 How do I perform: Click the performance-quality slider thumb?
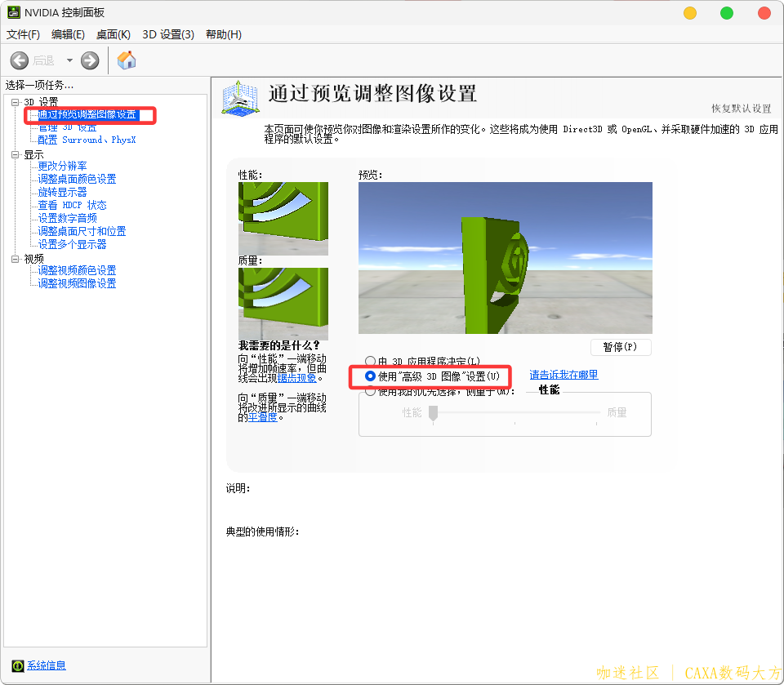pos(433,413)
